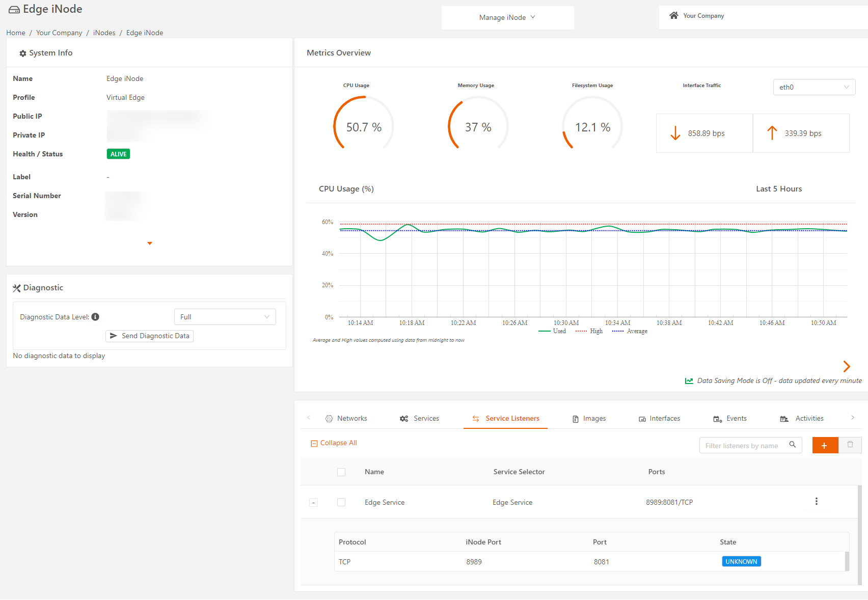Toggle the High series in chart legend
This screenshot has height=600, width=868.
[x=589, y=331]
